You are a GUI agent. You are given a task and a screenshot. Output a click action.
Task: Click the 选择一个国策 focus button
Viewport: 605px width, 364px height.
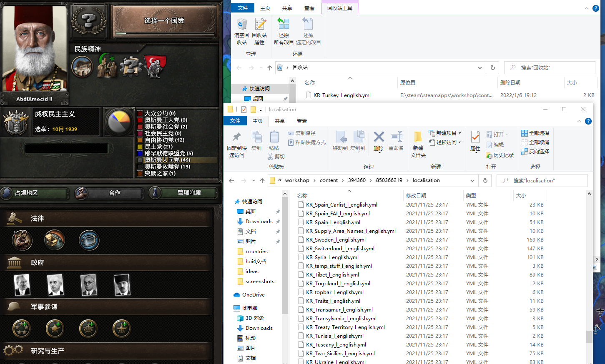pyautogui.click(x=165, y=22)
